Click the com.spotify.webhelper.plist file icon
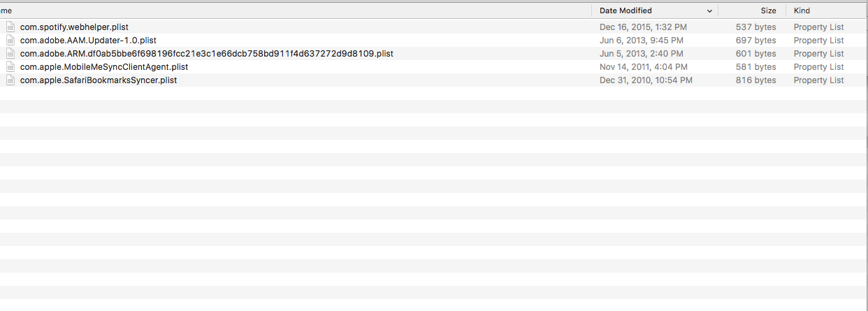The image size is (868, 311). point(10,27)
